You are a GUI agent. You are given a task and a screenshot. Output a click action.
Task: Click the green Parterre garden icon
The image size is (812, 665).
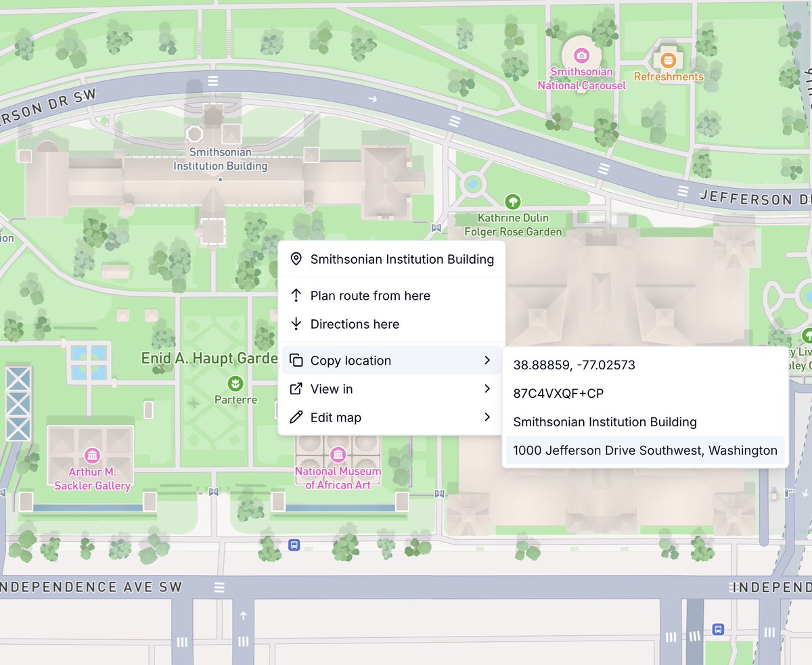tap(235, 384)
